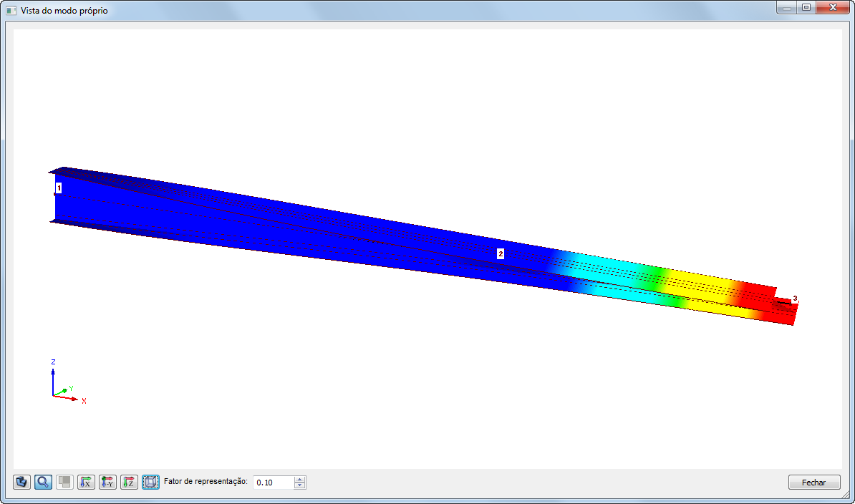Click the Fechar button
Viewport: 855px width, 504px height.
[813, 483]
